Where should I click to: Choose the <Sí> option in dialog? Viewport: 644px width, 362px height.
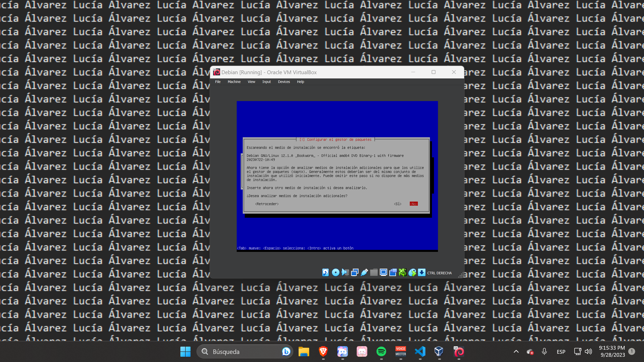coord(397,204)
